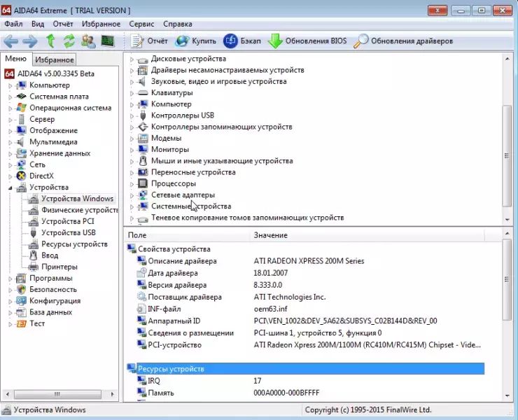Viewport: 518px width, 420px height.
Task: Open the monitor diagnostics toolbar icon
Action: 108,41
